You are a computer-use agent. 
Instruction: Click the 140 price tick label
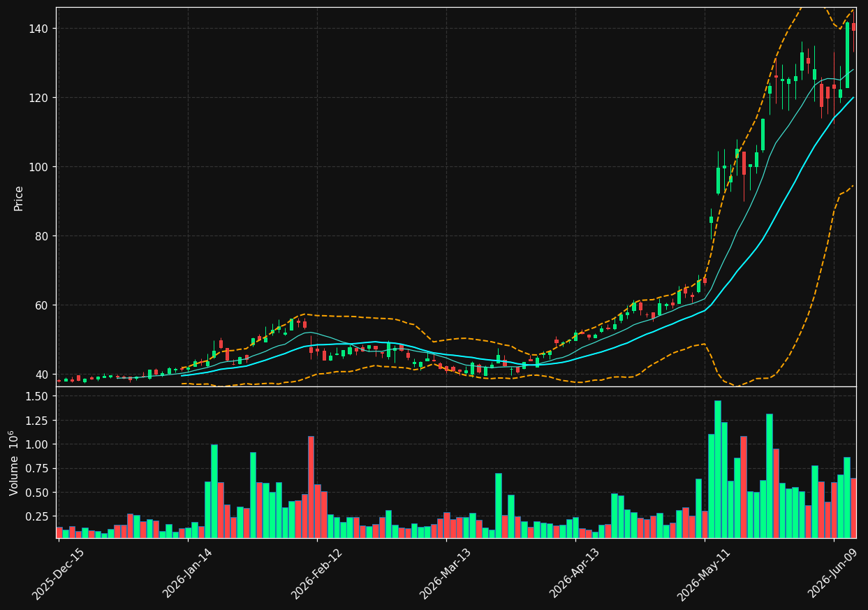coord(39,29)
